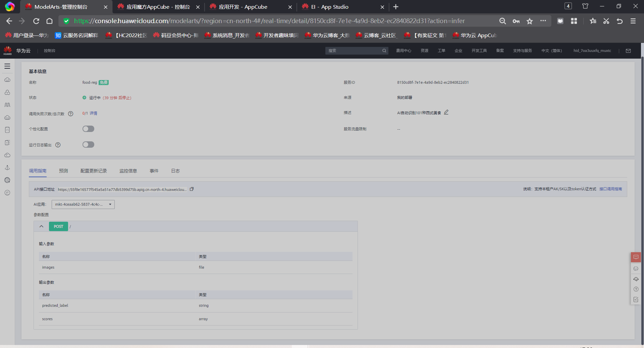Click the browser reload button

click(36, 21)
